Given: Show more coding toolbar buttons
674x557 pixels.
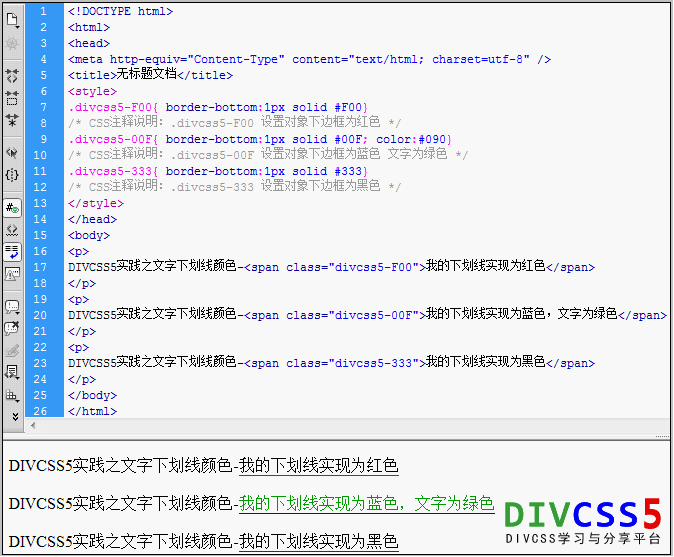Looking at the screenshot, I should 15,416.
